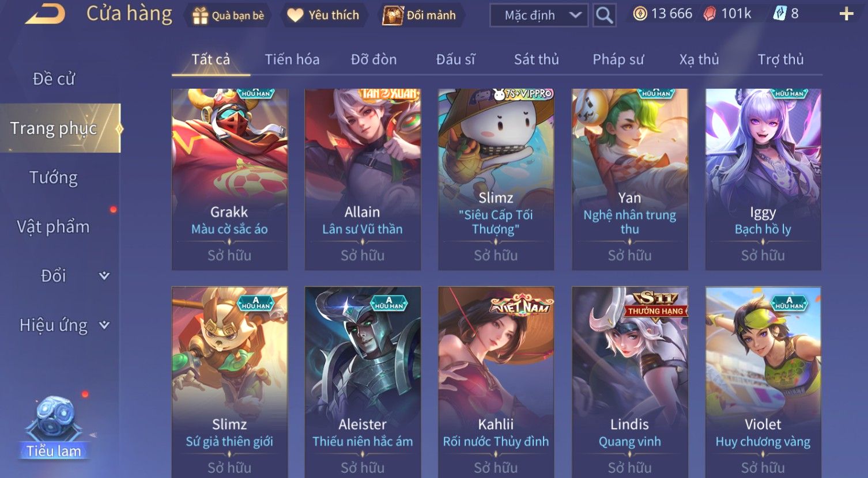Open the Mặc định sort dropdown

click(x=538, y=16)
